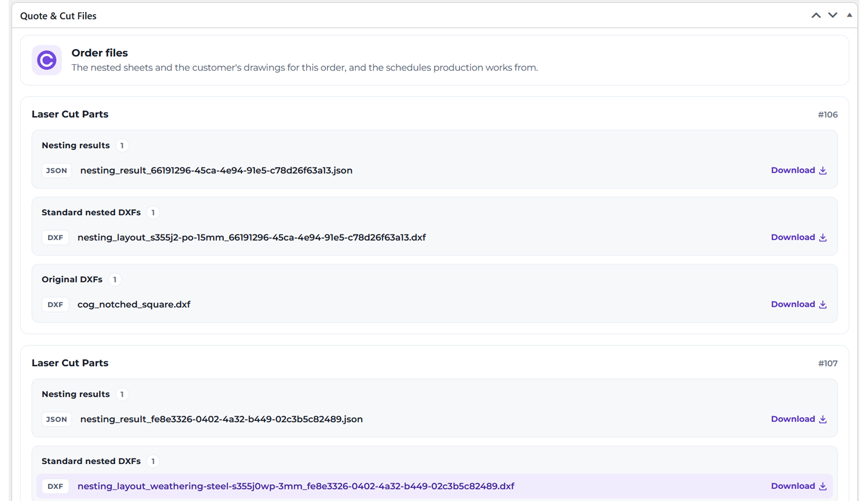
Task: Download nesting_result_fe8e3326 JSON file
Action: coord(799,419)
